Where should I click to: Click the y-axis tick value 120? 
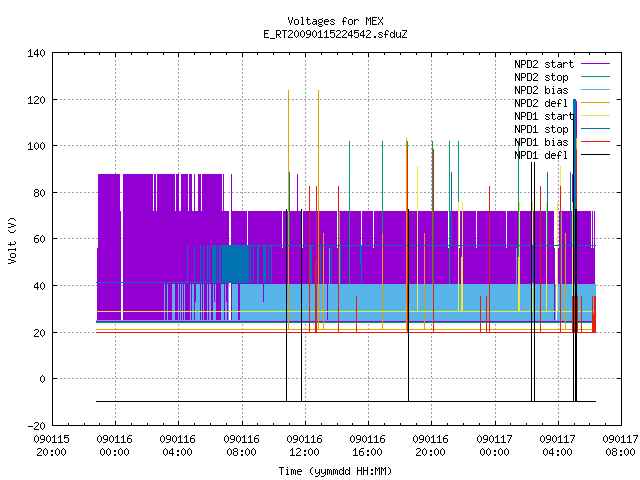pyautogui.click(x=36, y=100)
